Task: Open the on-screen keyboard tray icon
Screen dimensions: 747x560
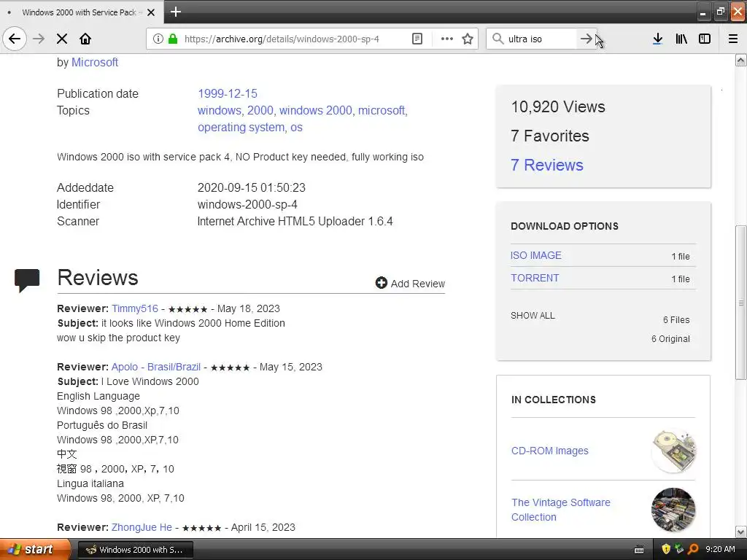Action: [x=639, y=550]
